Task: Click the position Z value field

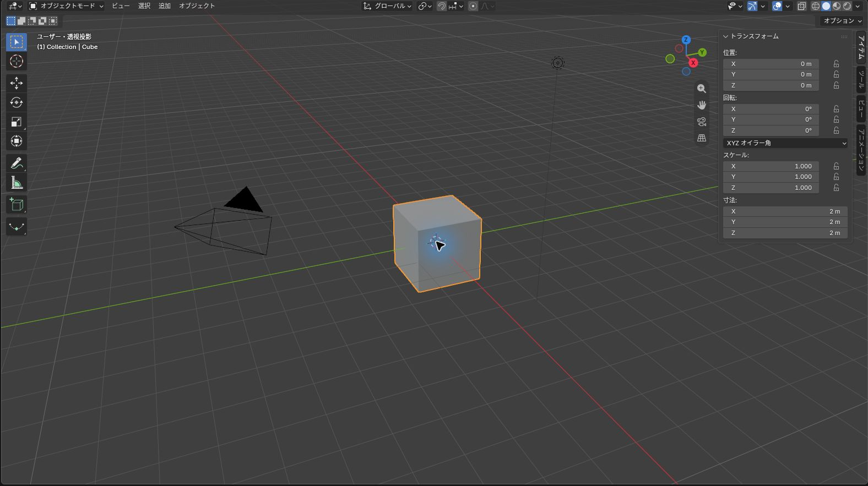Action: click(x=771, y=85)
